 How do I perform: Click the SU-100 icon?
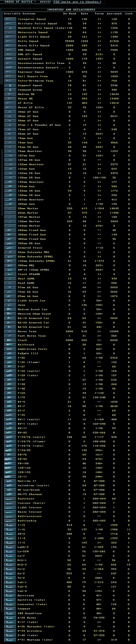coord(10,464)
